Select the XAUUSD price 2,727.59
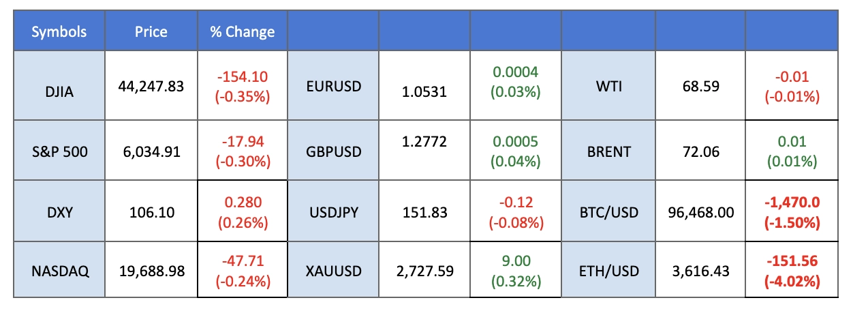The width and height of the screenshot is (868, 311). 424,271
